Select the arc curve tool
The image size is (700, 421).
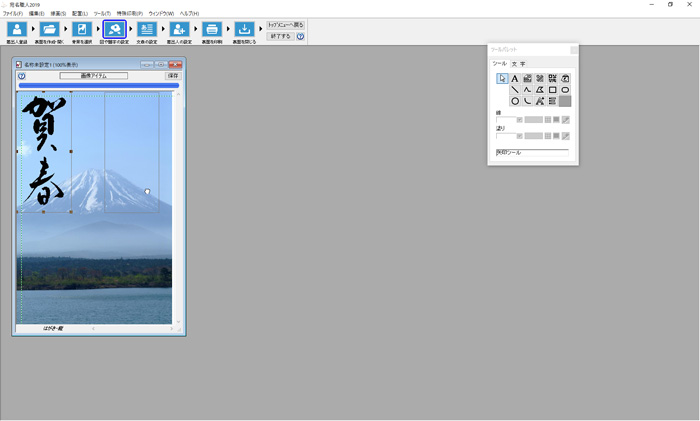pos(527,101)
